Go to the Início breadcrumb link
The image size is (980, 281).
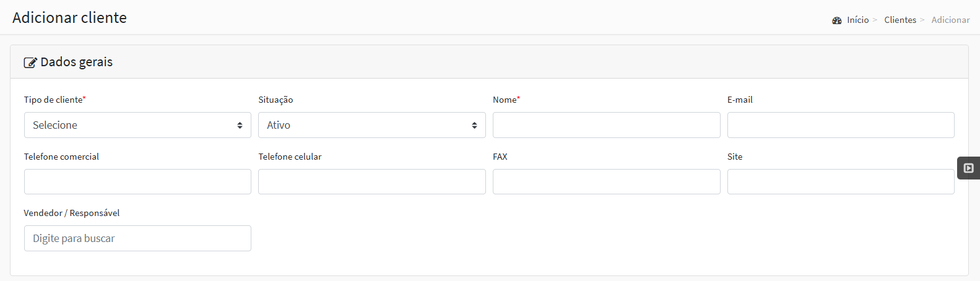pyautogui.click(x=858, y=20)
